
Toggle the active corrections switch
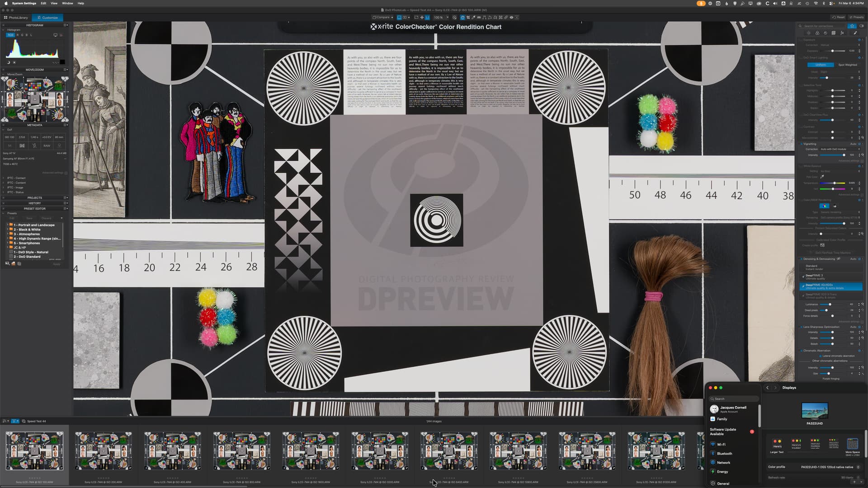pos(862,26)
